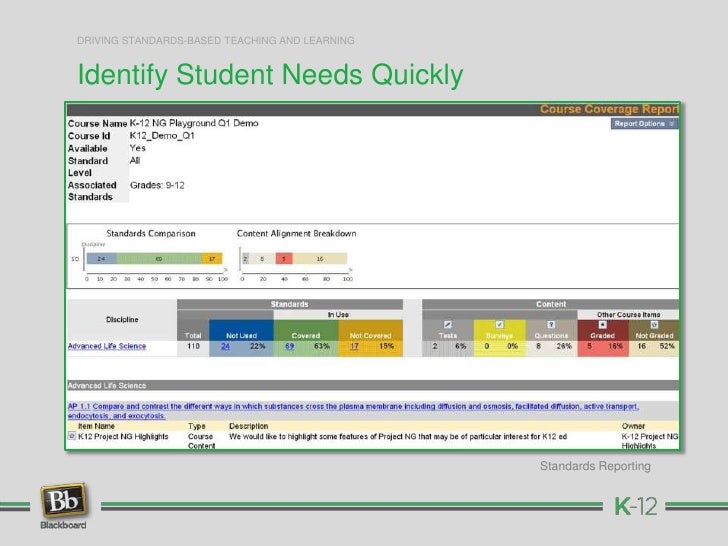Click the green 69 bar segment in Standards Comparison
Viewport: 728px width, 546px height.
tap(159, 259)
